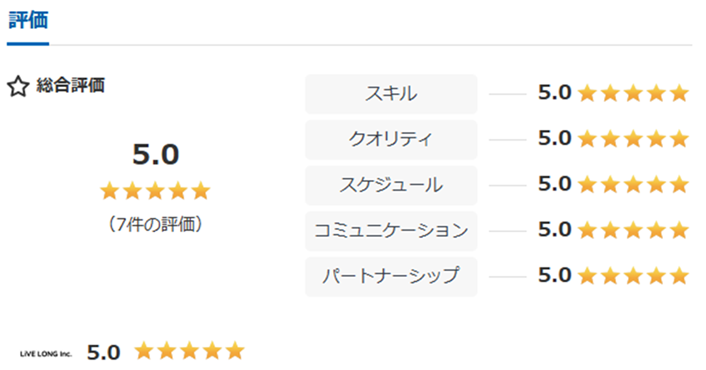The width and height of the screenshot is (706, 370).
Task: Click the outline star icon beside 総合評価
Action: click(x=18, y=86)
